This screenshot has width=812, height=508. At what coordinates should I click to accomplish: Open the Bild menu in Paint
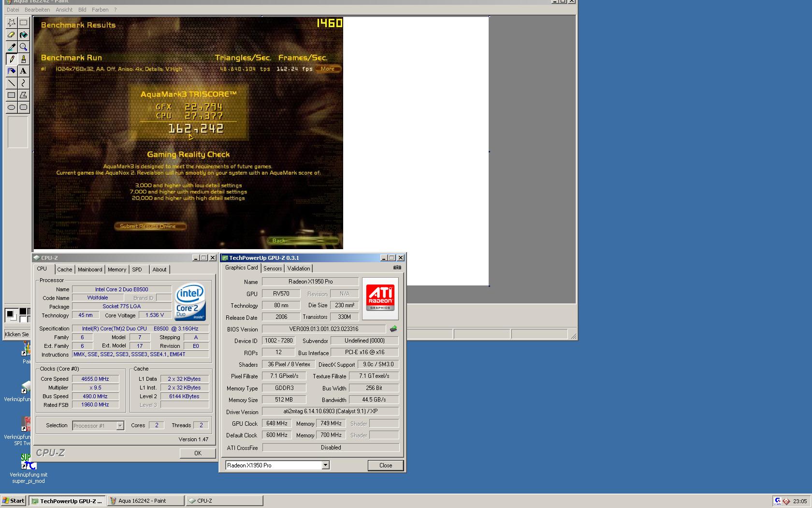click(82, 10)
